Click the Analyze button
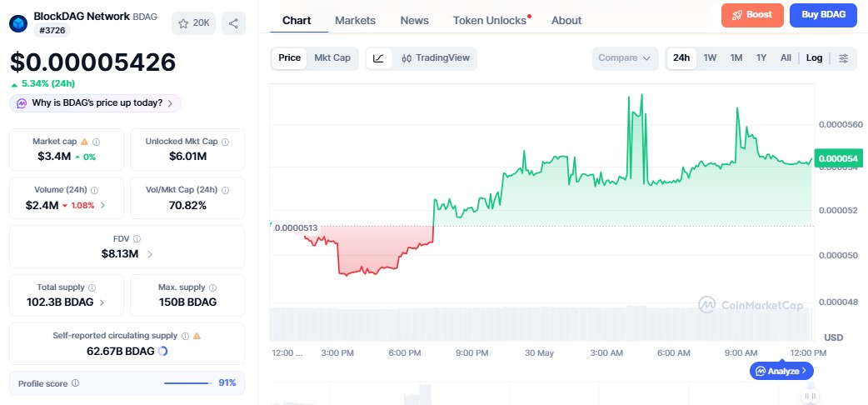The width and height of the screenshot is (868, 405). coord(781,371)
